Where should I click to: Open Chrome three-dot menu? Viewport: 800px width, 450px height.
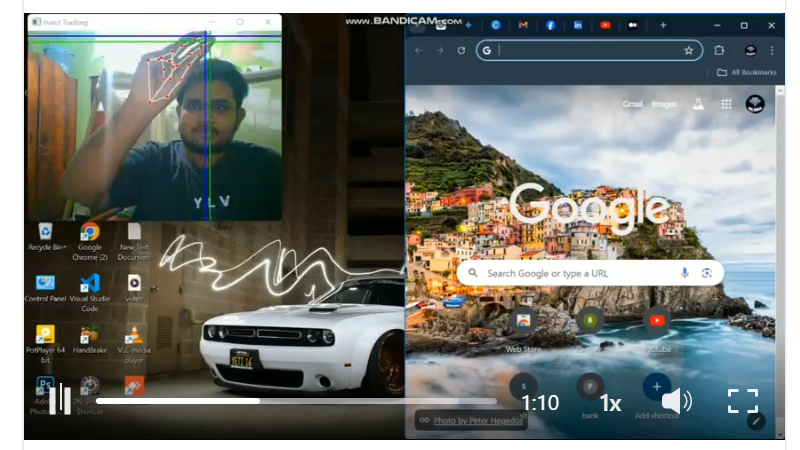click(x=772, y=50)
